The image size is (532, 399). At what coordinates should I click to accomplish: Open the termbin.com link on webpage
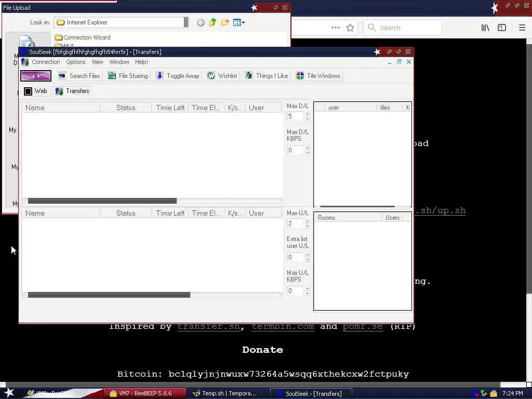(x=283, y=327)
